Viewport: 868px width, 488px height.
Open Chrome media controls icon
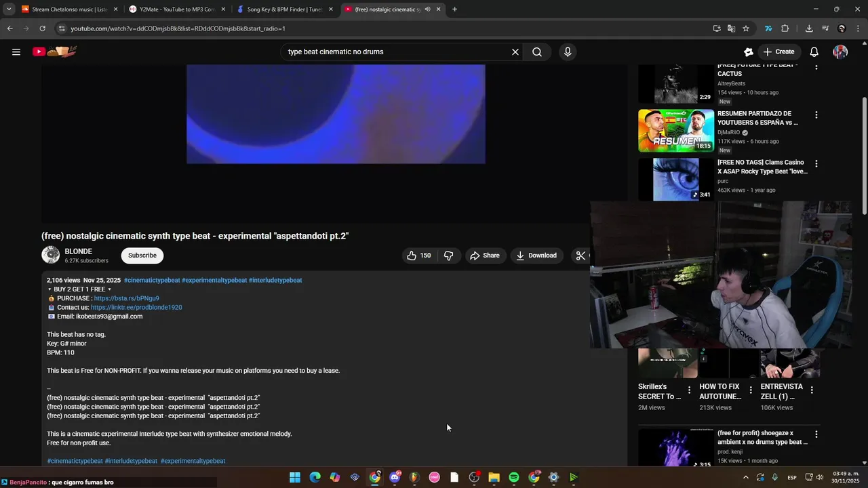pos(825,28)
